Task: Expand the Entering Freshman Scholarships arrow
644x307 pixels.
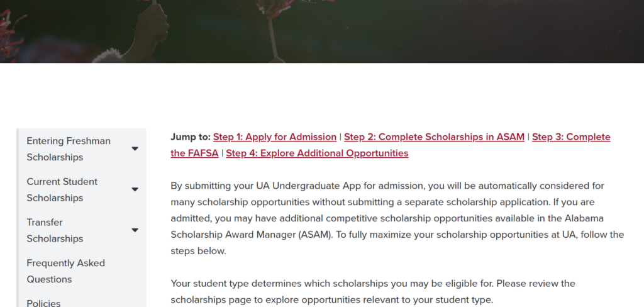Action: 135,148
